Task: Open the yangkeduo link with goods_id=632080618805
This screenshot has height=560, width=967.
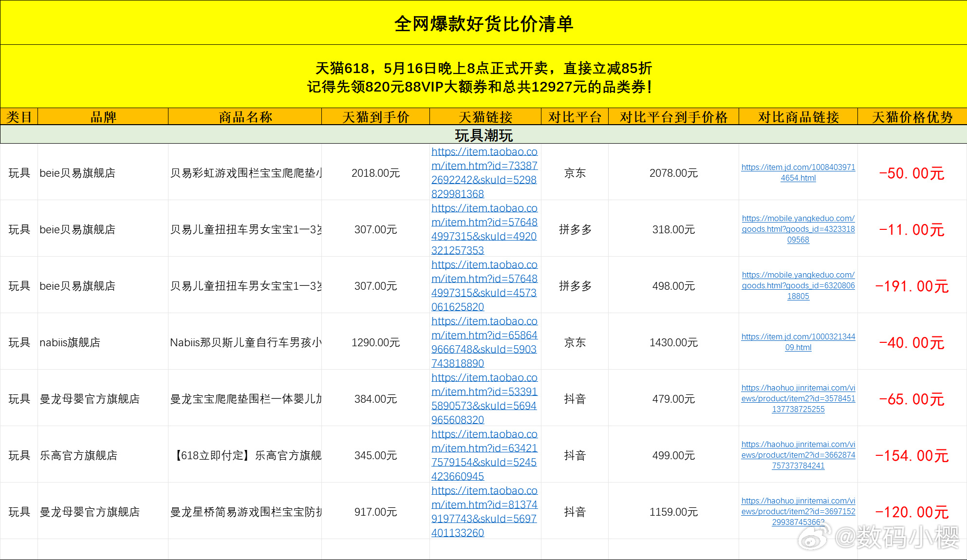Action: coord(798,285)
